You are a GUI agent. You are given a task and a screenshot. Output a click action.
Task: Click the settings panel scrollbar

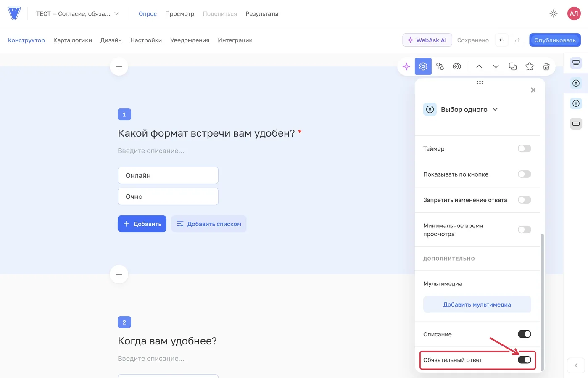click(x=542, y=302)
